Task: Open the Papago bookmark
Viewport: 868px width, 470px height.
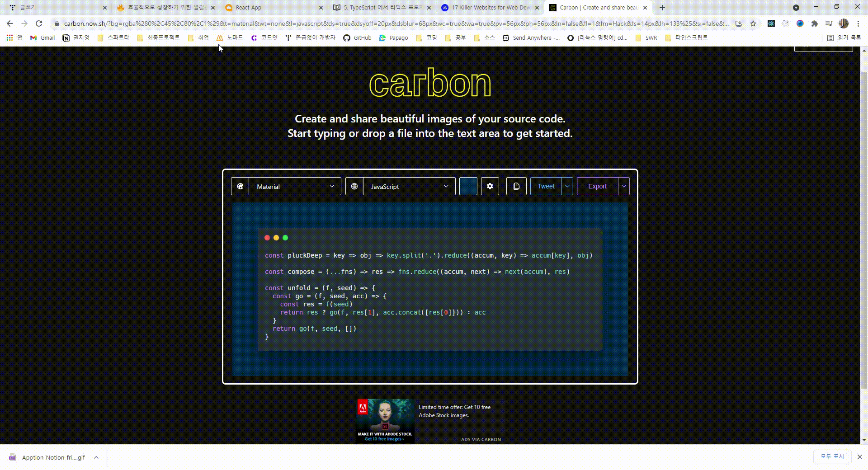Action: [x=393, y=38]
